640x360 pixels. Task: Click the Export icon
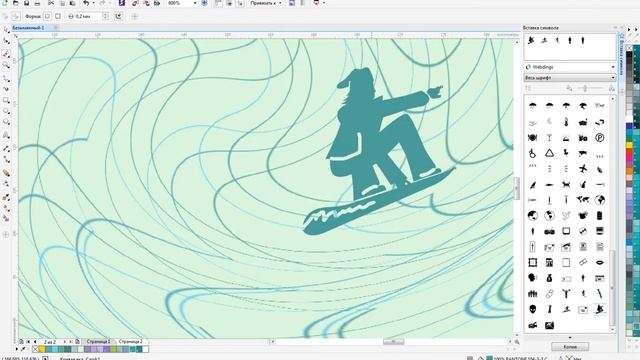(146, 3)
